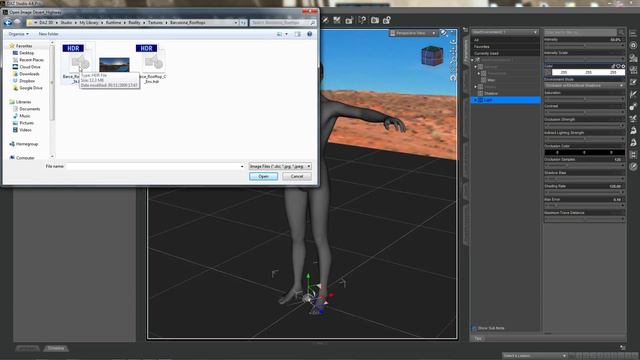Open Documents under Libraries
640x360 pixels.
click(x=27, y=109)
